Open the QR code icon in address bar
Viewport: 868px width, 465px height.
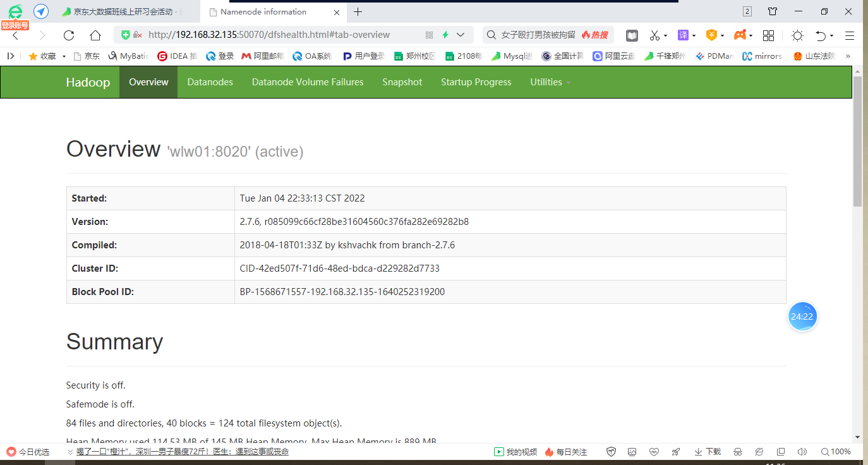[x=430, y=35]
